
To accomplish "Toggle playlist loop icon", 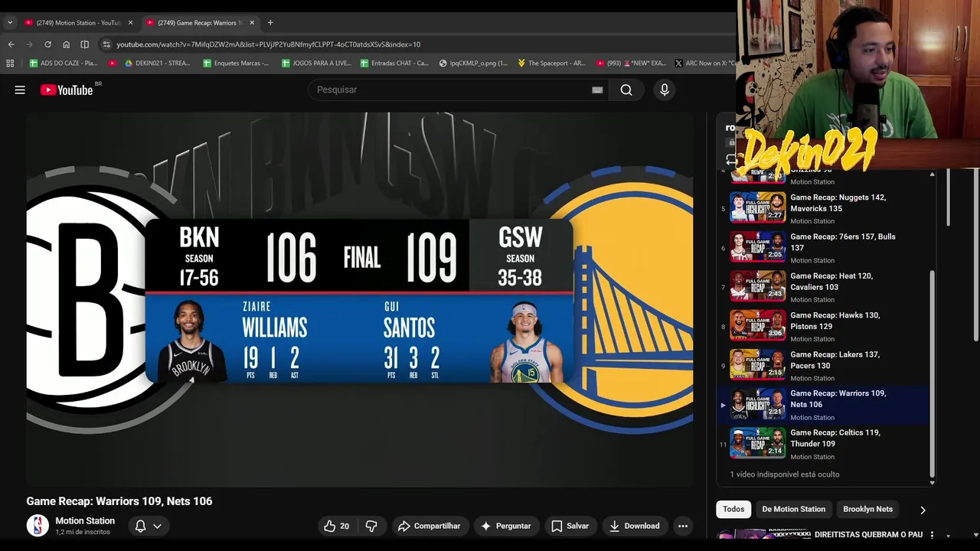I will point(731,159).
